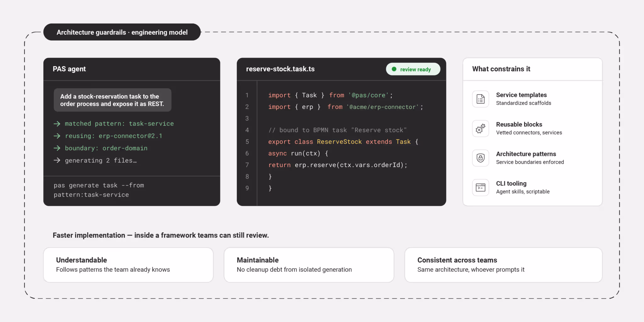Select the 'Architecture guardrails · engineering model' pill

coord(122,32)
